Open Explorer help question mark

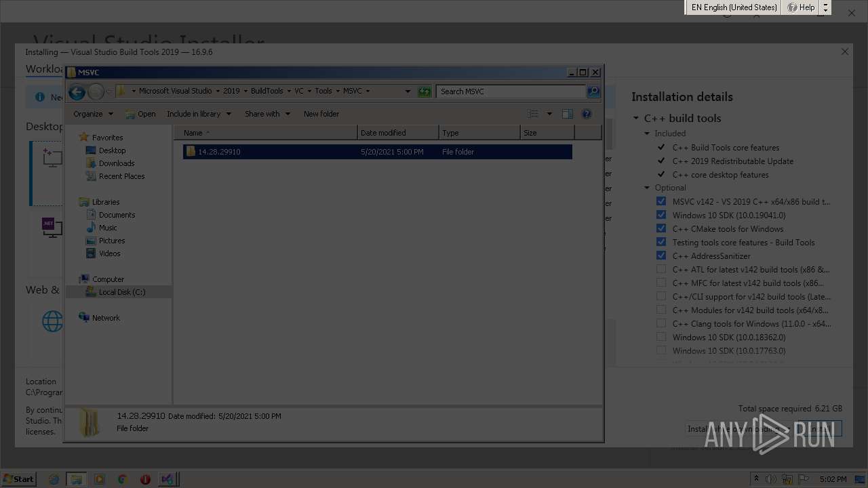[587, 114]
